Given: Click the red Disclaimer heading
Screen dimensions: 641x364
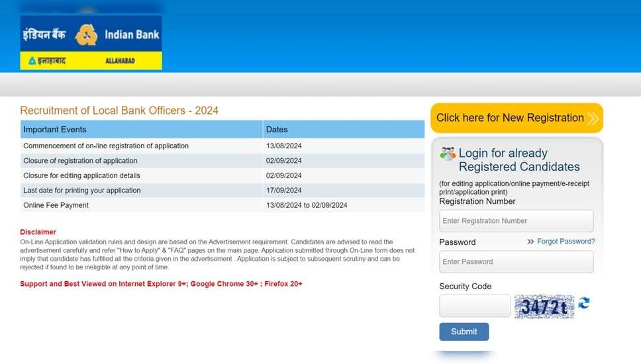Looking at the screenshot, I should pos(38,232).
